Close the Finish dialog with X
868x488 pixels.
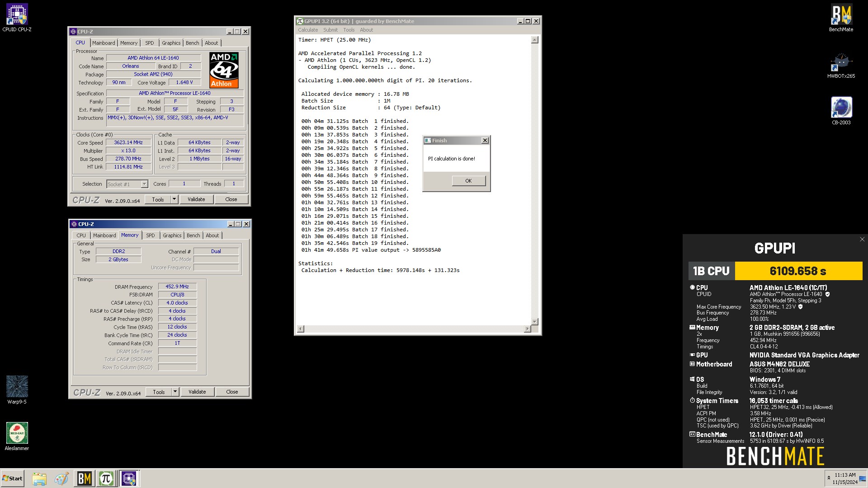pyautogui.click(x=485, y=141)
